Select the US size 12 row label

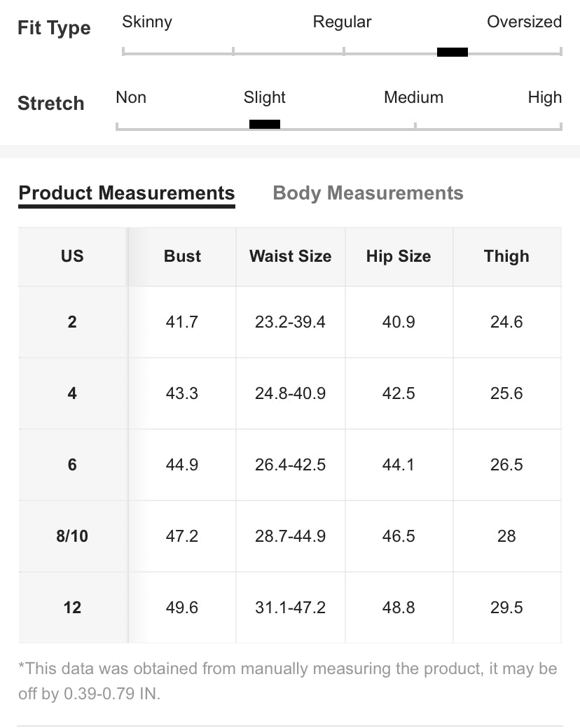72,608
